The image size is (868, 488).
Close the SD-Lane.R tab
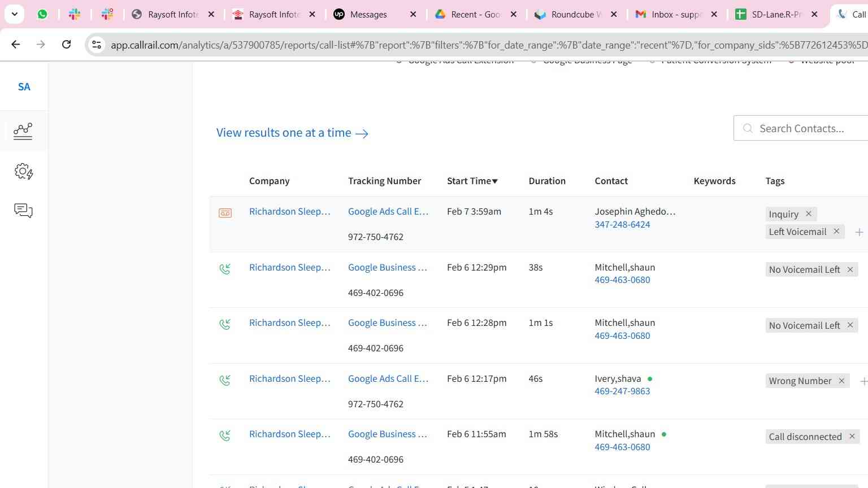coord(814,14)
